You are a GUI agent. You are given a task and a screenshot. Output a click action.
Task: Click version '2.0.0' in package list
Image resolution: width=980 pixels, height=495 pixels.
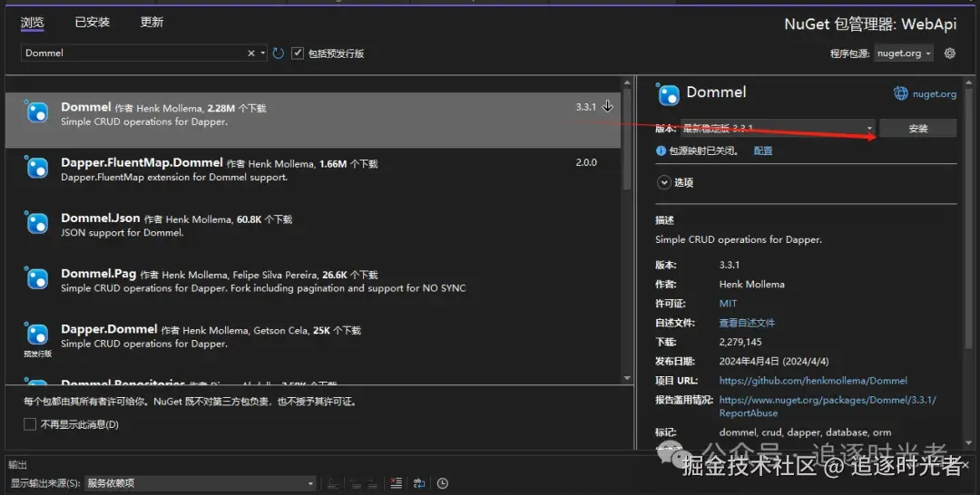point(586,162)
